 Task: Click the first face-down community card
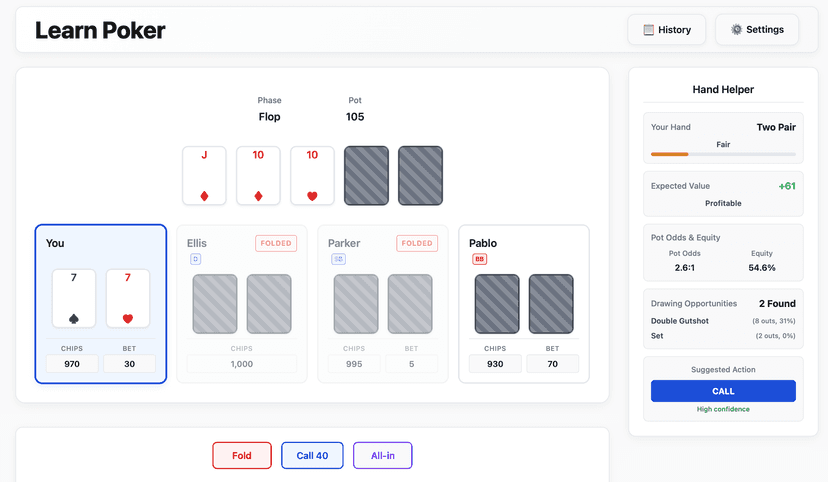(366, 176)
